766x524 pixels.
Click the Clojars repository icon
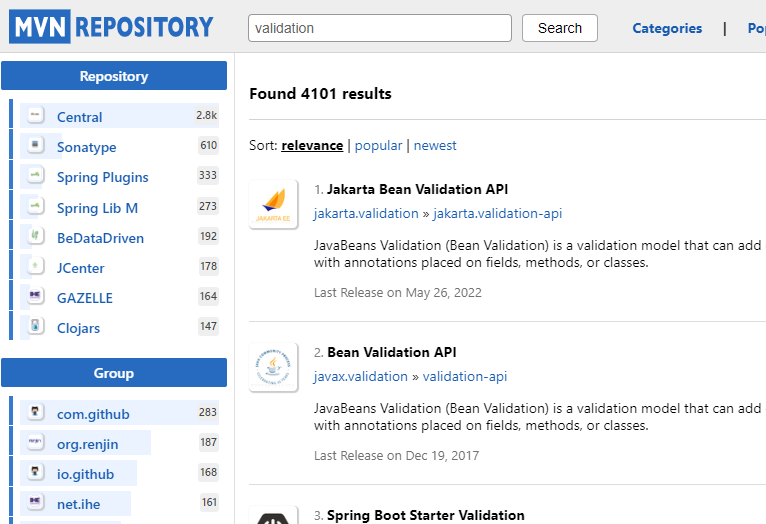[x=35, y=326]
